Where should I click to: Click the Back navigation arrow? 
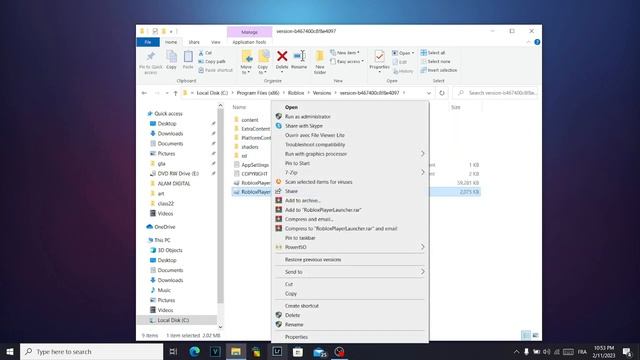(x=144, y=93)
